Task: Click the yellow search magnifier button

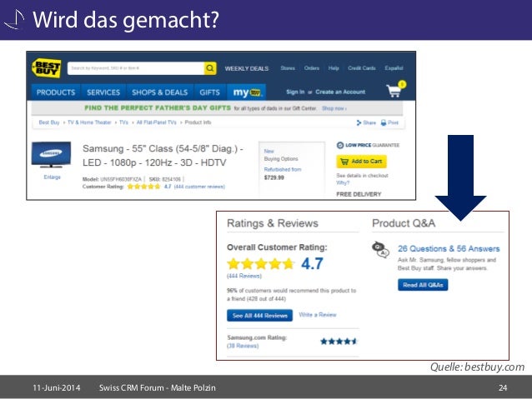Action: [210, 68]
